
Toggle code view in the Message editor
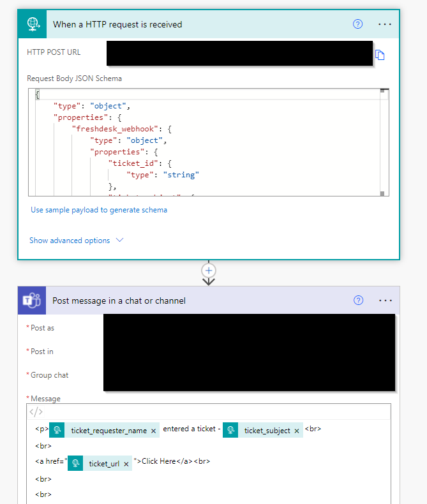pyautogui.click(x=36, y=411)
